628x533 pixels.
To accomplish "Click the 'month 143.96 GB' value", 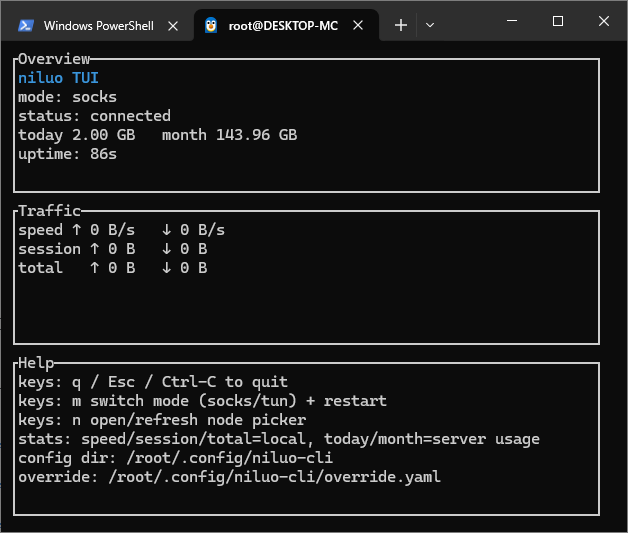I will 229,135.
